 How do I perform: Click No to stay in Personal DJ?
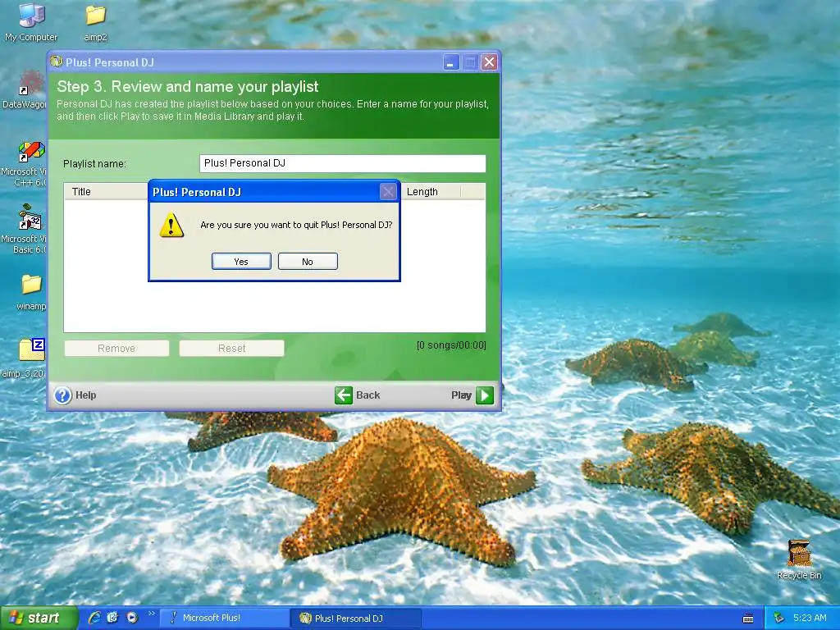click(308, 262)
